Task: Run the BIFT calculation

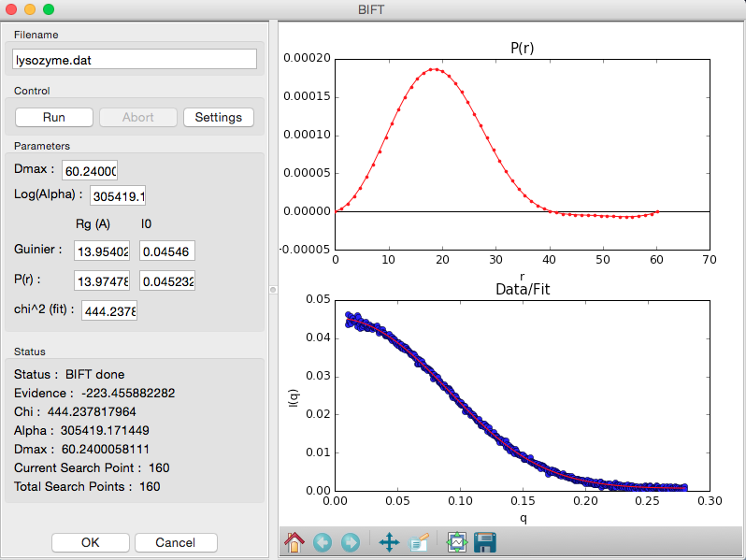Action: click(54, 118)
